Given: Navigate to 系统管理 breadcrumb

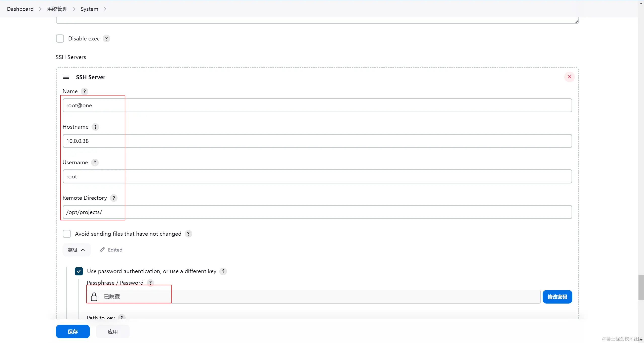Looking at the screenshot, I should (x=57, y=9).
